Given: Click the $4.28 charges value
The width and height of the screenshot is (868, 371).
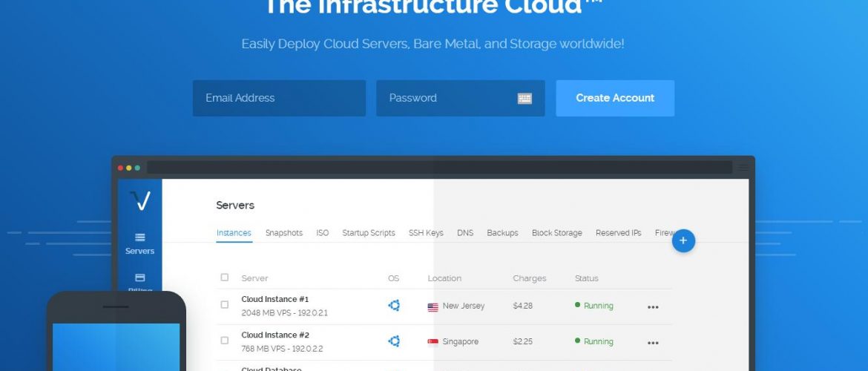Looking at the screenshot, I should point(522,306).
